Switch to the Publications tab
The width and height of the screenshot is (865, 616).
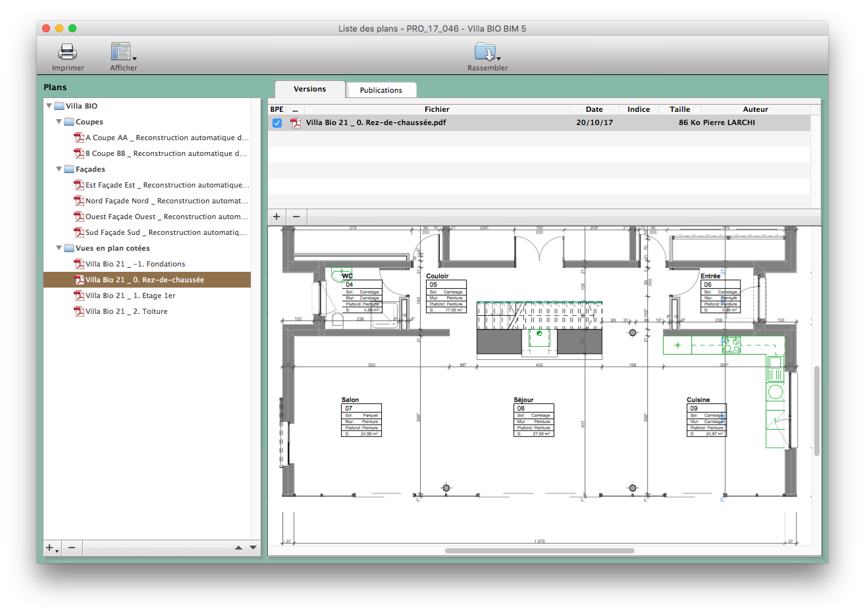(380, 90)
